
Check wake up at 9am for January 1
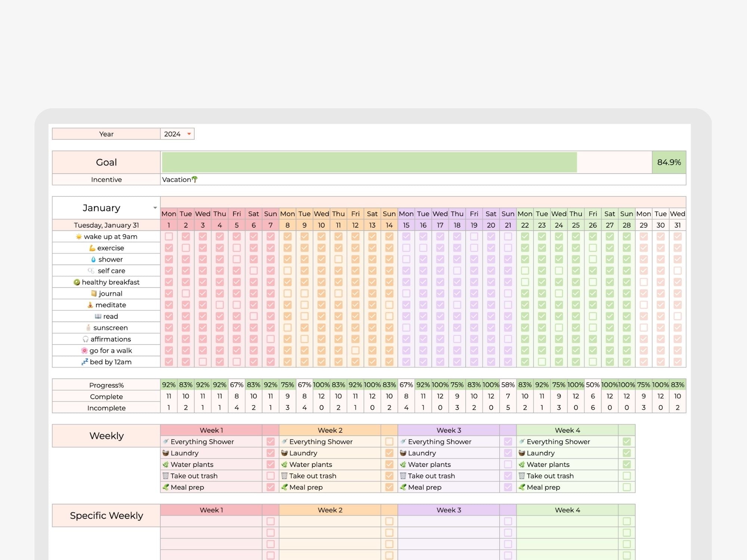pyautogui.click(x=169, y=237)
